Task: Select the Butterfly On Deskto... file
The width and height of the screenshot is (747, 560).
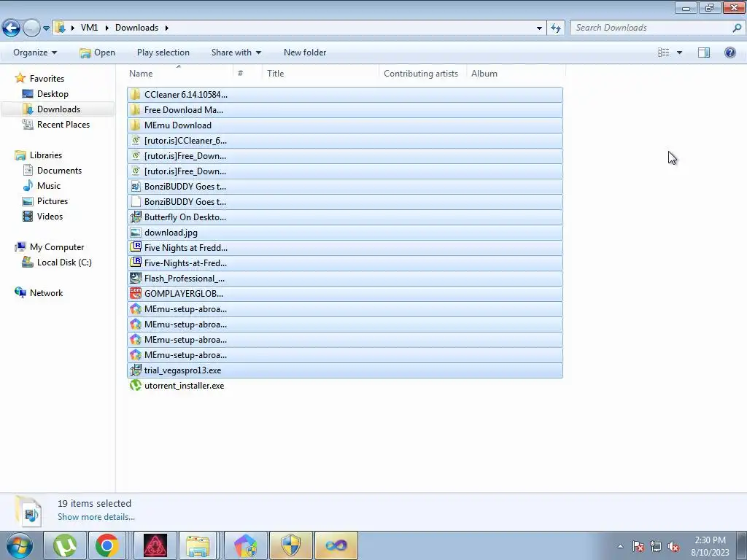Action: [x=345, y=217]
